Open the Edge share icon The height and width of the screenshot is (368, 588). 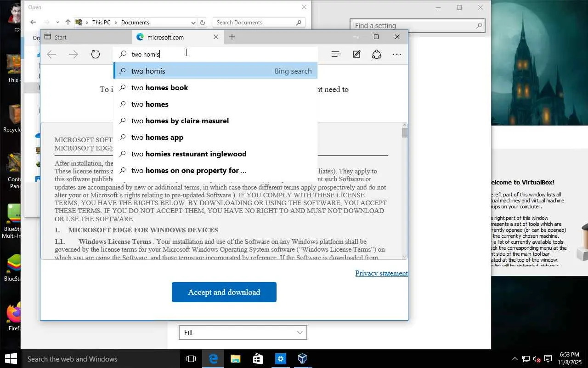(377, 54)
